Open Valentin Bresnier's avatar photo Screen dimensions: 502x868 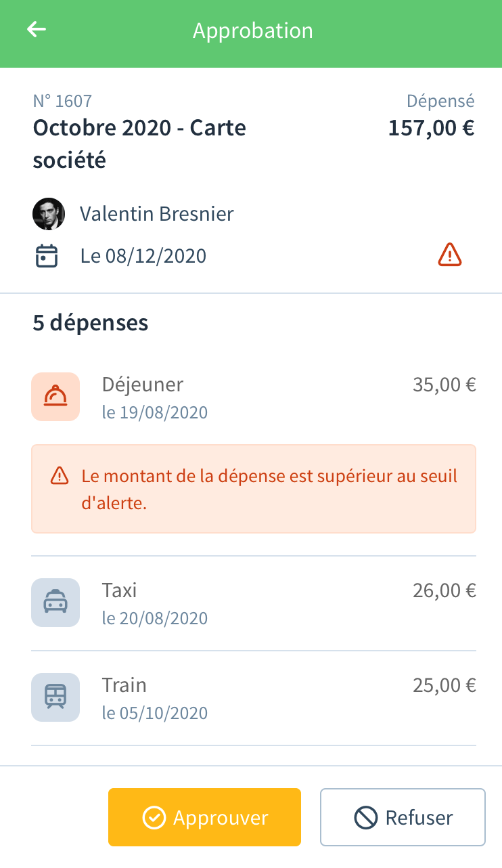(x=49, y=214)
